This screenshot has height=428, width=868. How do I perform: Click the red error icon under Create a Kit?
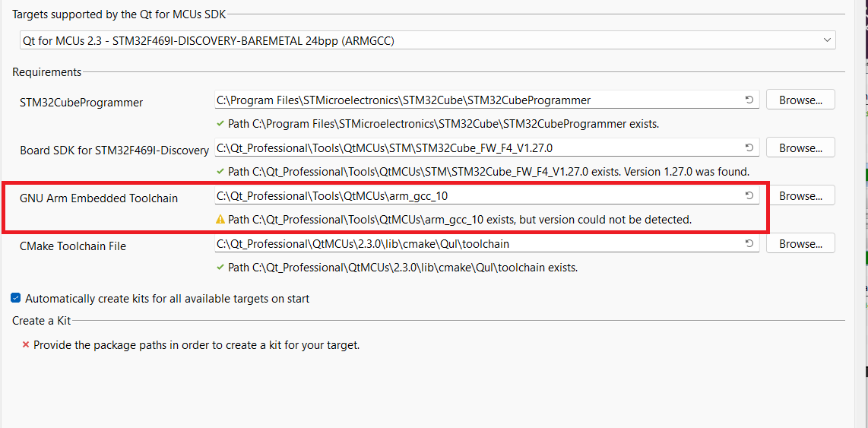(26, 345)
